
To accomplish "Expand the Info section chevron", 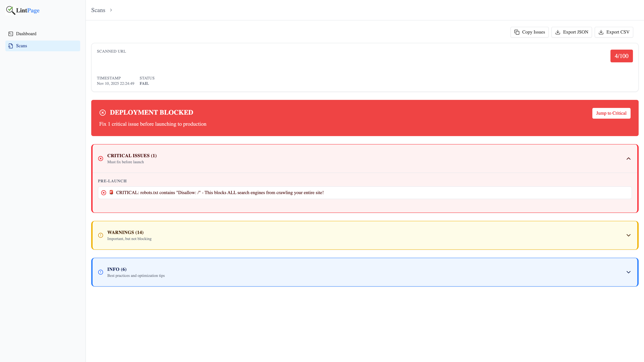I will tap(628, 272).
